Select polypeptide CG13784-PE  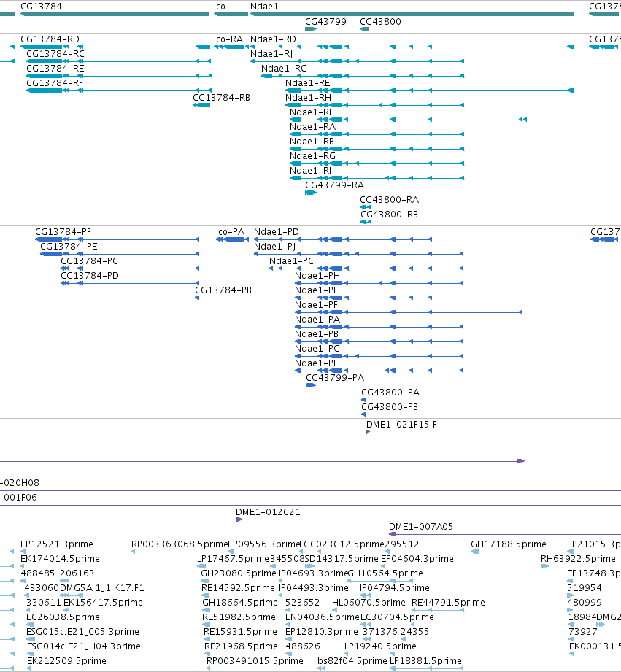[x=69, y=247]
